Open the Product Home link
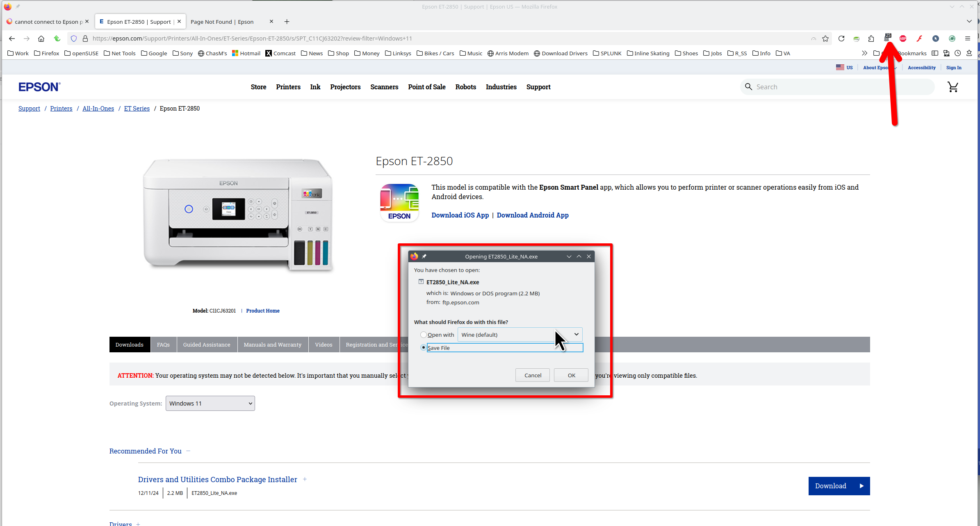Viewport: 980px width, 526px height. tap(263, 311)
